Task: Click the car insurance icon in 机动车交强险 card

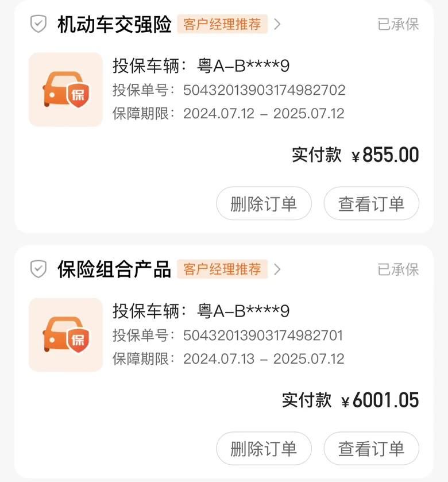Action: (65, 90)
